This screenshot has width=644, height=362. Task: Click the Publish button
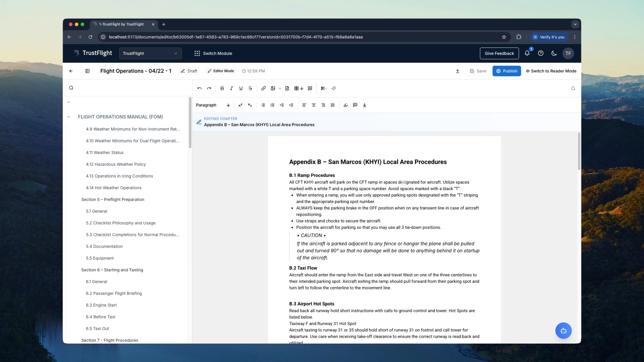point(506,71)
